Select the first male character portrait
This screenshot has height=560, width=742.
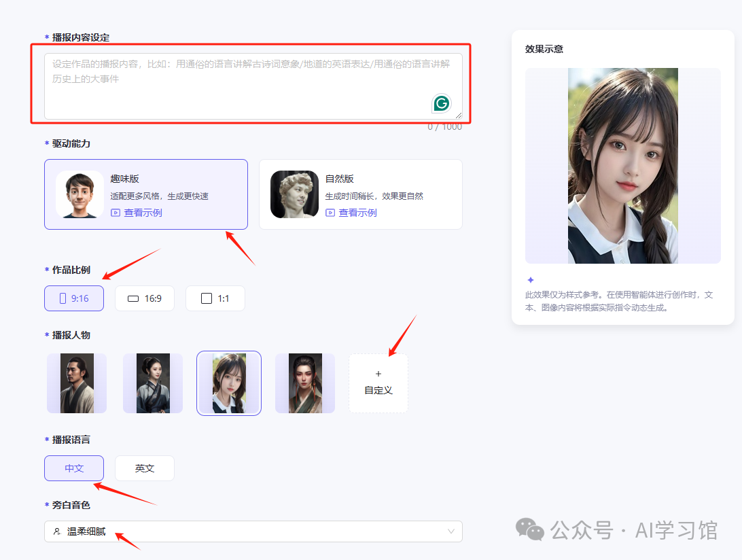[x=76, y=383]
